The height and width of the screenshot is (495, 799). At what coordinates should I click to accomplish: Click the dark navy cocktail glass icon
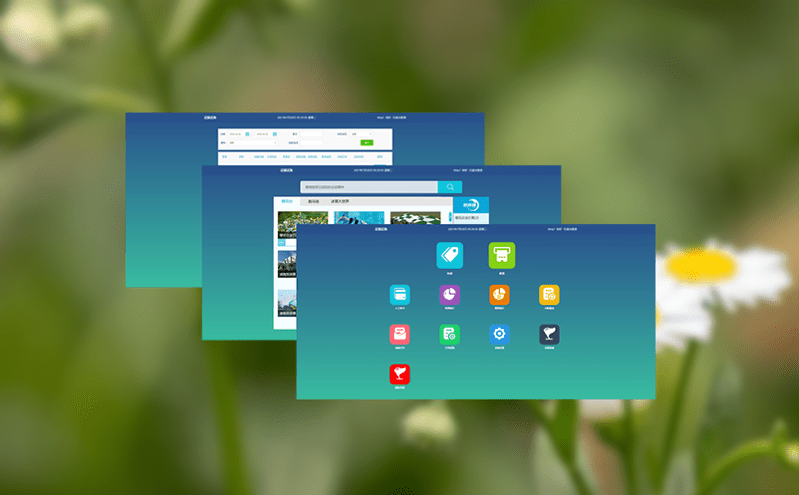[549, 335]
